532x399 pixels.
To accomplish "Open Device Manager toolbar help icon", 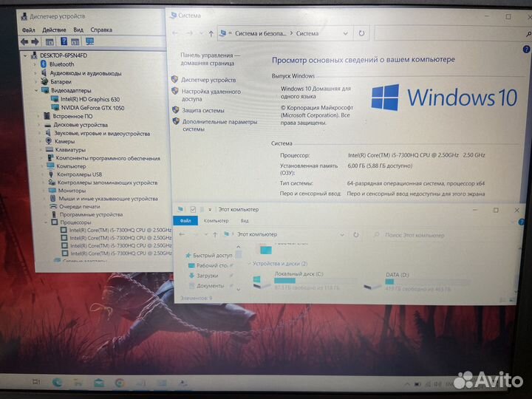I will [64, 41].
